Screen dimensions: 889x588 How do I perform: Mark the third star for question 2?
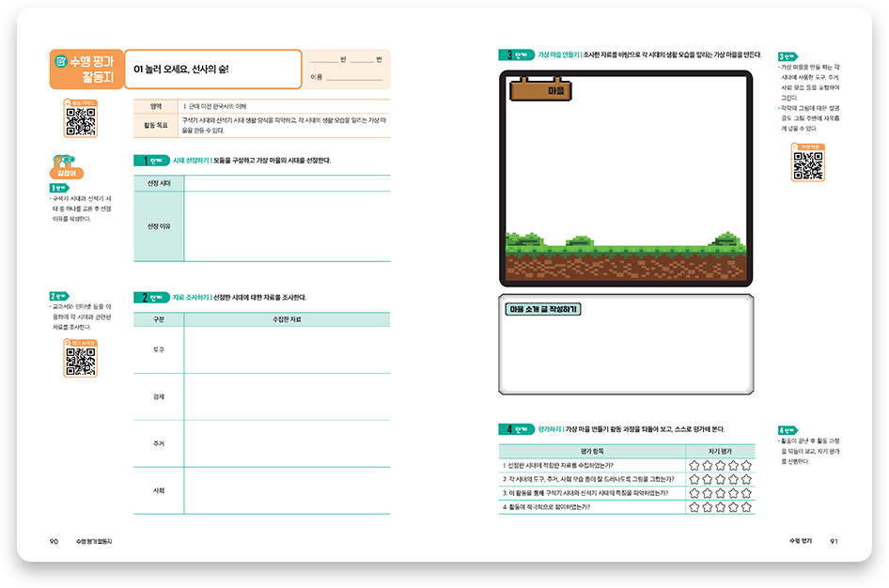(x=720, y=479)
